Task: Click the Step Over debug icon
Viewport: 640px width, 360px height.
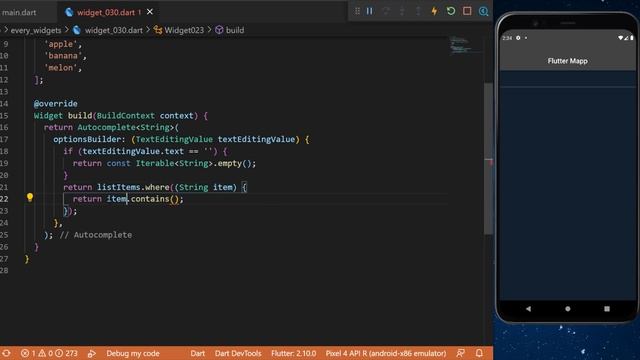Action: click(x=386, y=11)
